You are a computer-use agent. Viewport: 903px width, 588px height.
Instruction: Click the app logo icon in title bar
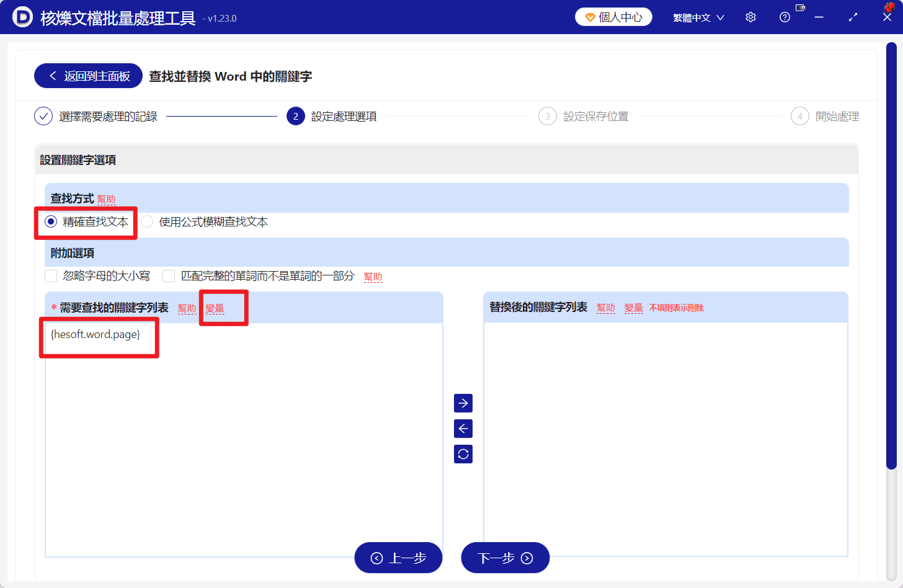(x=22, y=17)
